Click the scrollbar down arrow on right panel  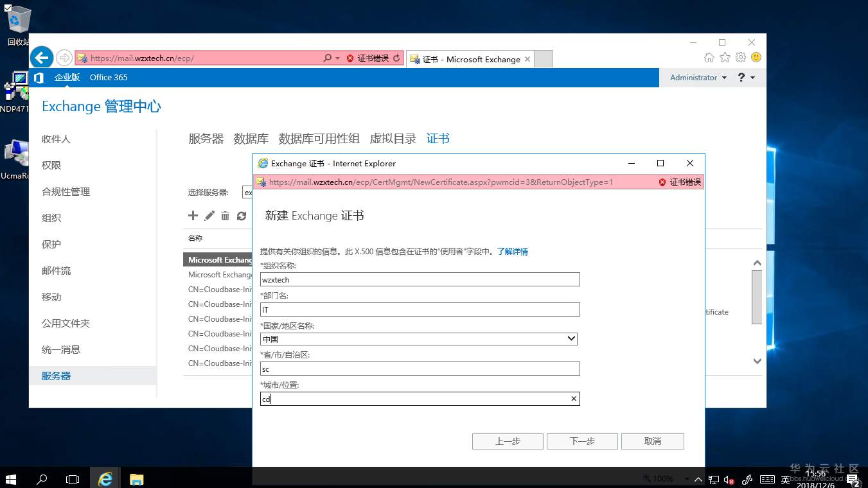757,361
